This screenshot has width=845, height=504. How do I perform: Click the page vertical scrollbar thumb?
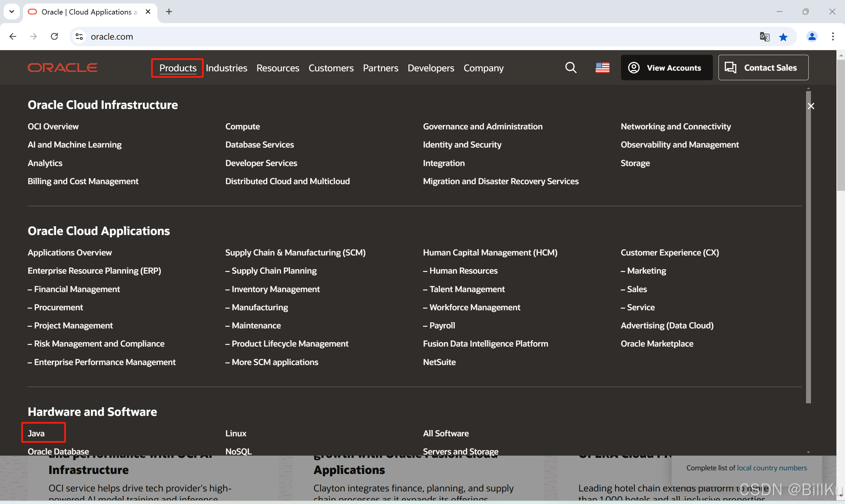[x=841, y=126]
